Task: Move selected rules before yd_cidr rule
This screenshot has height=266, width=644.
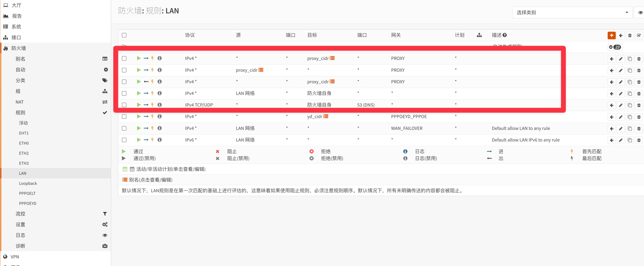Action: [612, 117]
